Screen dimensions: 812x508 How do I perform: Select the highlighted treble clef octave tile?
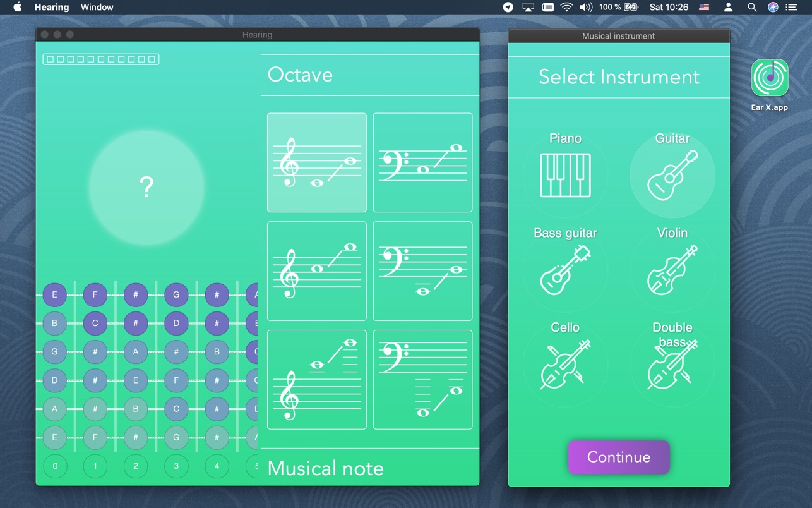[317, 162]
